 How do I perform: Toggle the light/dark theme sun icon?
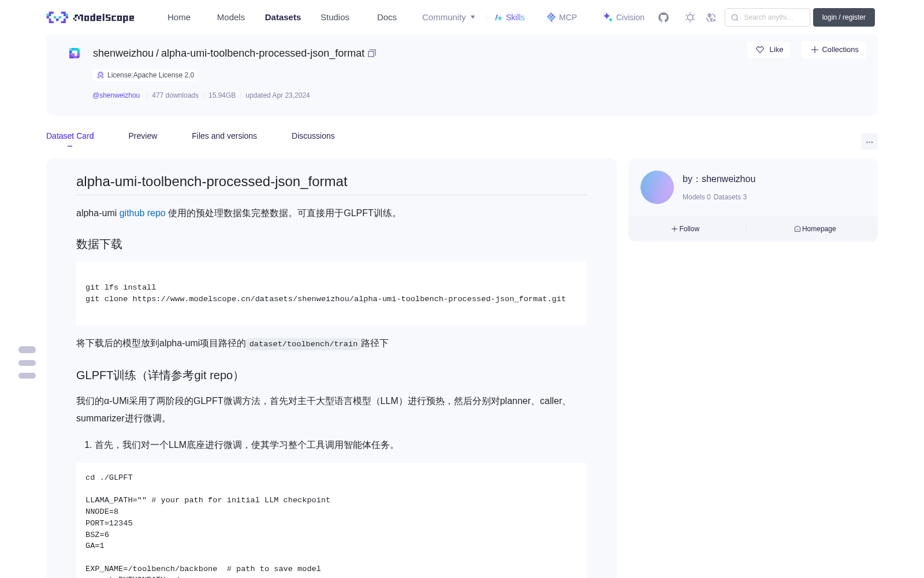click(690, 17)
